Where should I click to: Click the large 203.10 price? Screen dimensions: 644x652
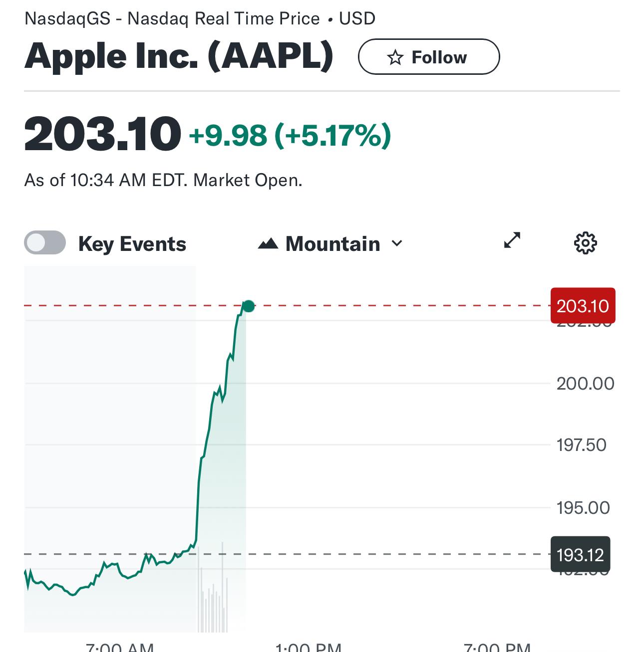pyautogui.click(x=102, y=134)
